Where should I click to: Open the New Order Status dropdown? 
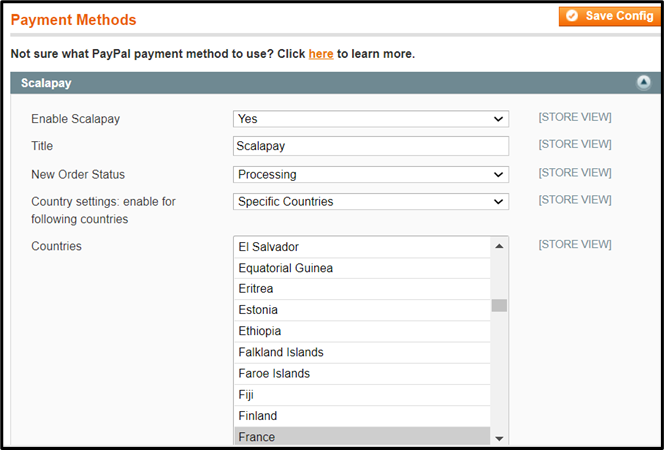point(371,174)
